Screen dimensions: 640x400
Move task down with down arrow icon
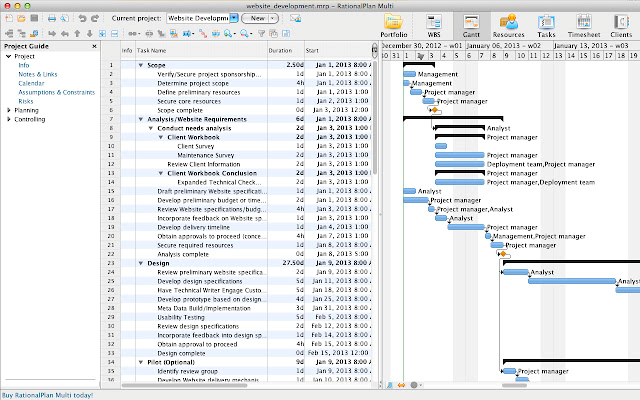(x=89, y=33)
